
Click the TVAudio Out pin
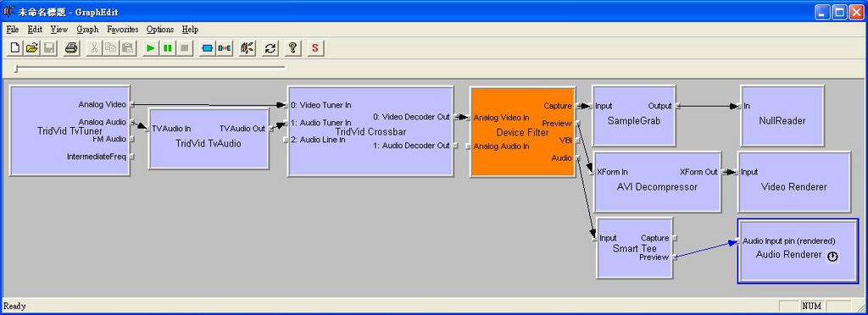pos(270,129)
